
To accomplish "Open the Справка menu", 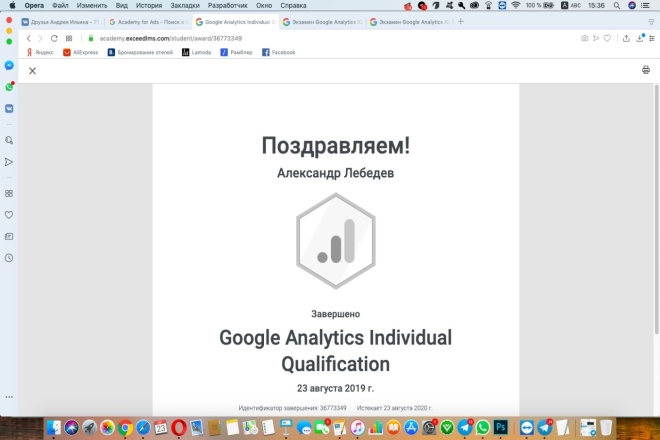I will (293, 5).
